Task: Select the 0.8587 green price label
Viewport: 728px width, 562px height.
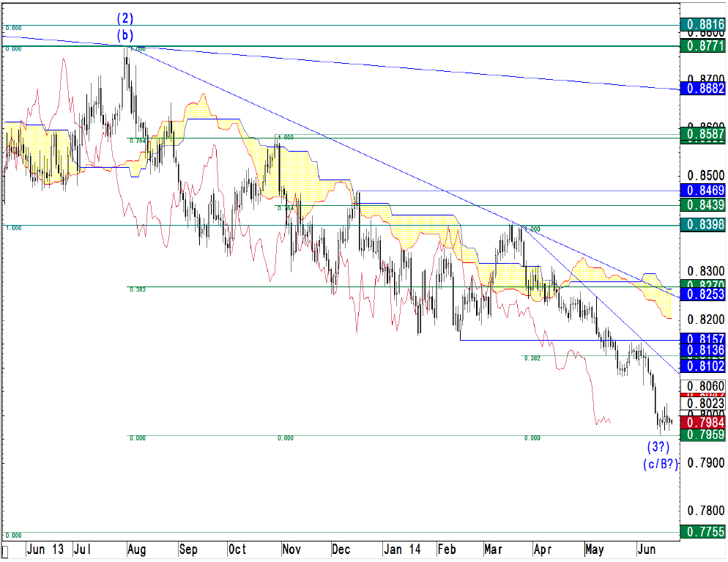Action: (x=702, y=135)
